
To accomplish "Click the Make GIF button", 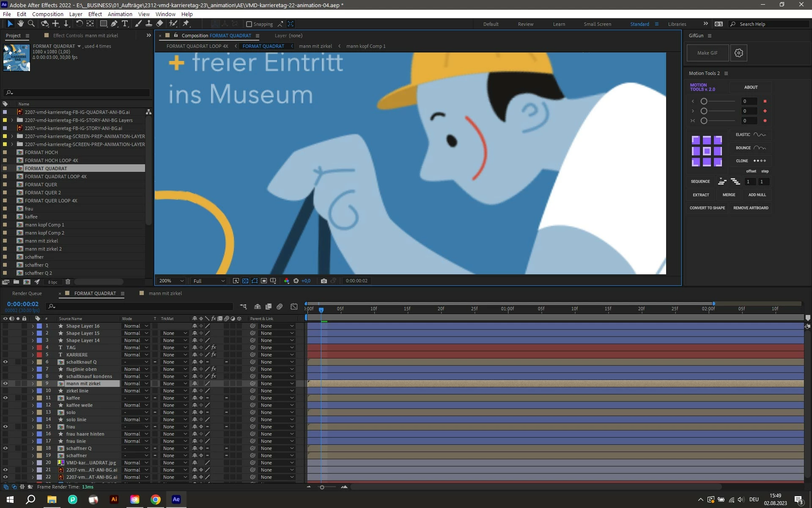I will 707,53.
